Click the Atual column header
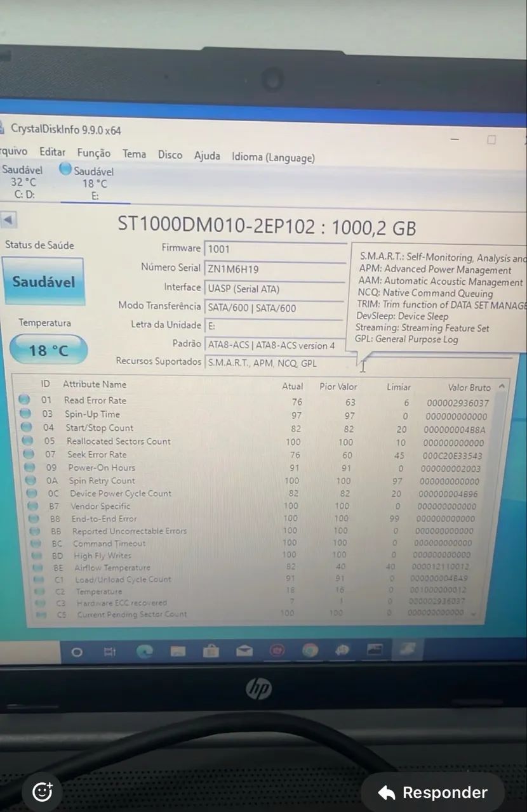Screen dimensions: 527x812 (292, 386)
